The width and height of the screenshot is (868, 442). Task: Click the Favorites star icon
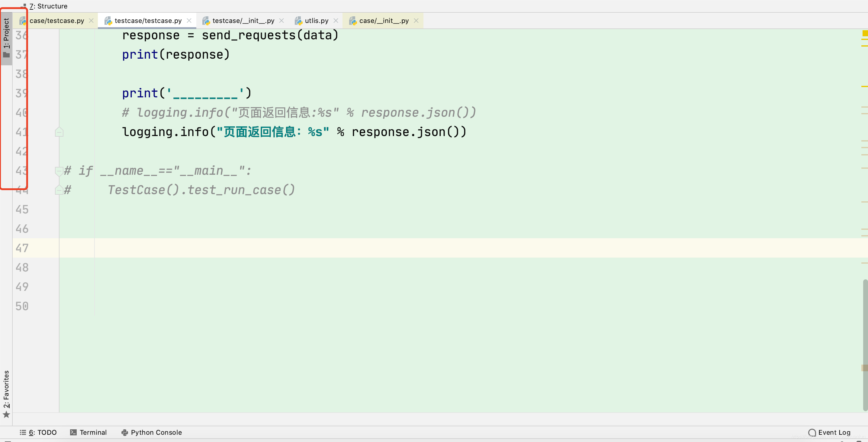tap(6, 415)
